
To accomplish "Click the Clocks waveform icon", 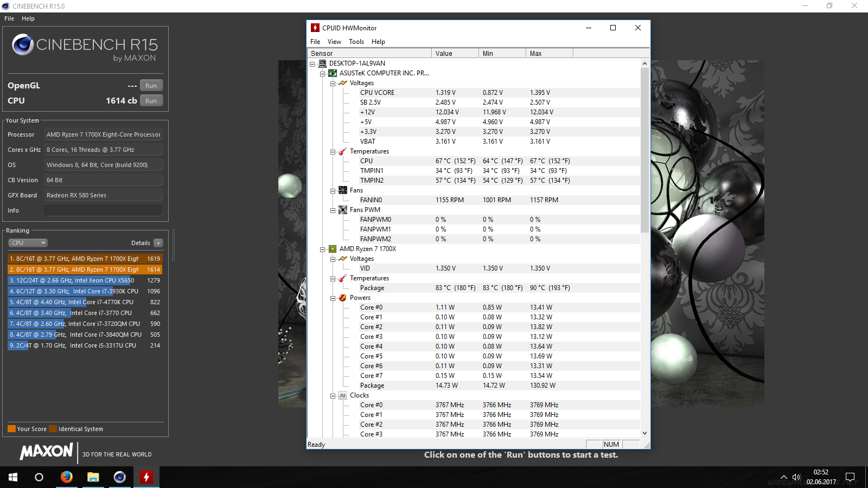I will (x=343, y=395).
